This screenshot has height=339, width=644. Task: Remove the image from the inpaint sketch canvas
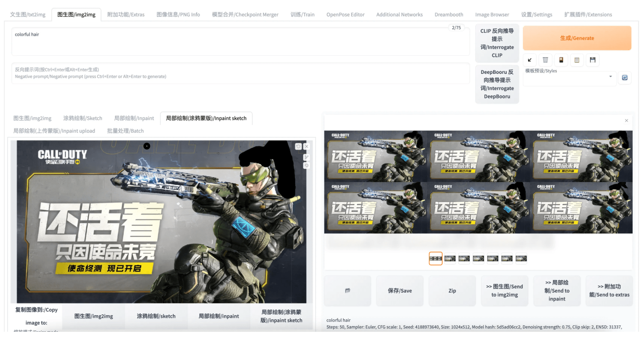tap(307, 146)
